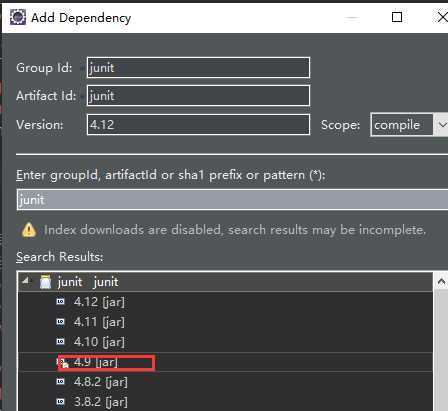Select the compile scope combo box
The image size is (448, 411).
pyautogui.click(x=409, y=125)
